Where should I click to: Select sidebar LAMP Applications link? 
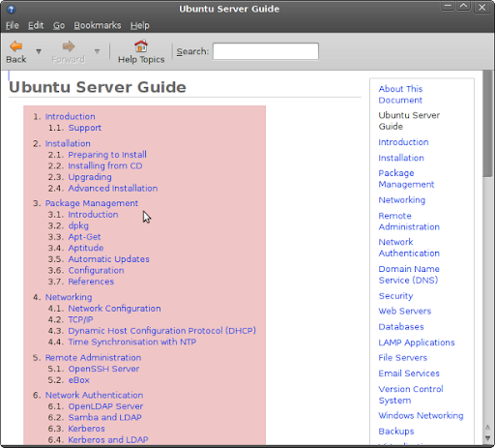417,343
